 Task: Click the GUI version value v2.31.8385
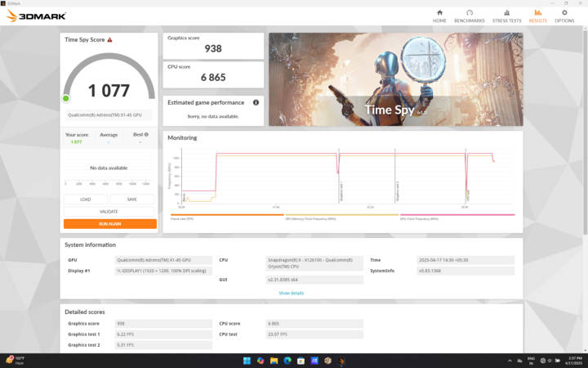[x=314, y=280]
